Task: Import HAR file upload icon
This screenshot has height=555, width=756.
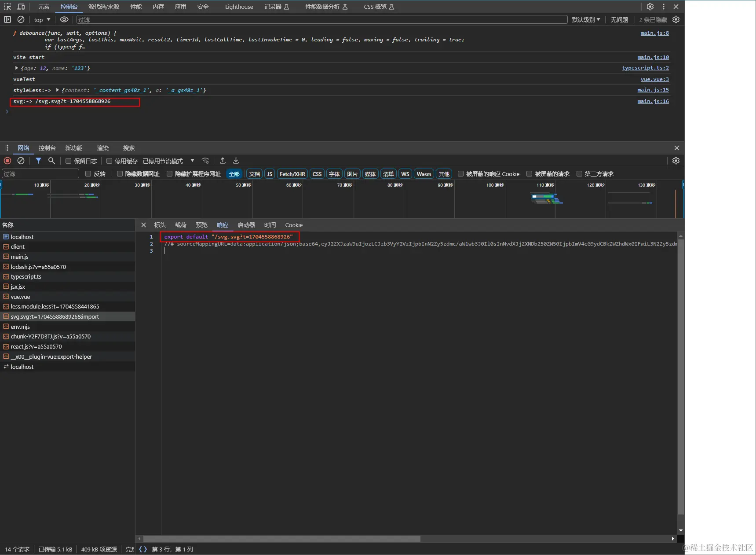Action: click(223, 161)
